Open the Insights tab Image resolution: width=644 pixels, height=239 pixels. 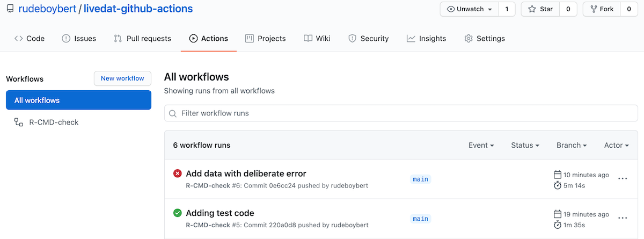(x=427, y=39)
